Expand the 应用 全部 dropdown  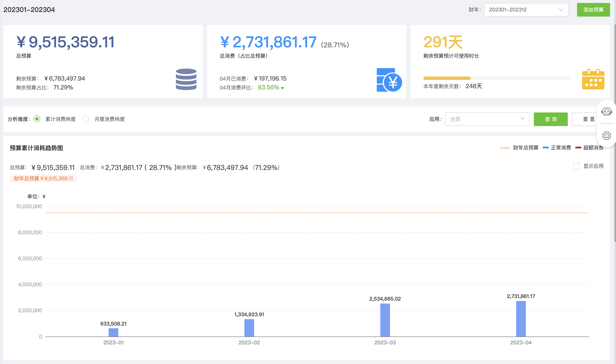pos(487,119)
